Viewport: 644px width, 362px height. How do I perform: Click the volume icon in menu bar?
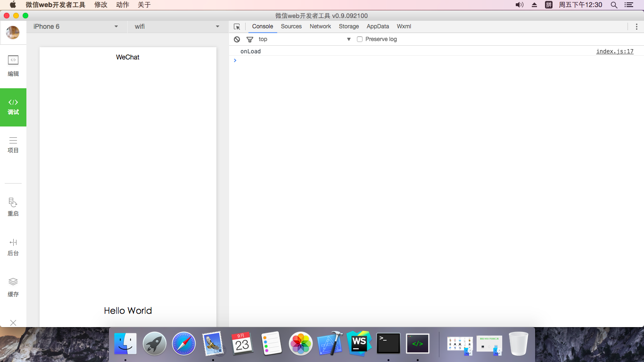click(x=520, y=5)
